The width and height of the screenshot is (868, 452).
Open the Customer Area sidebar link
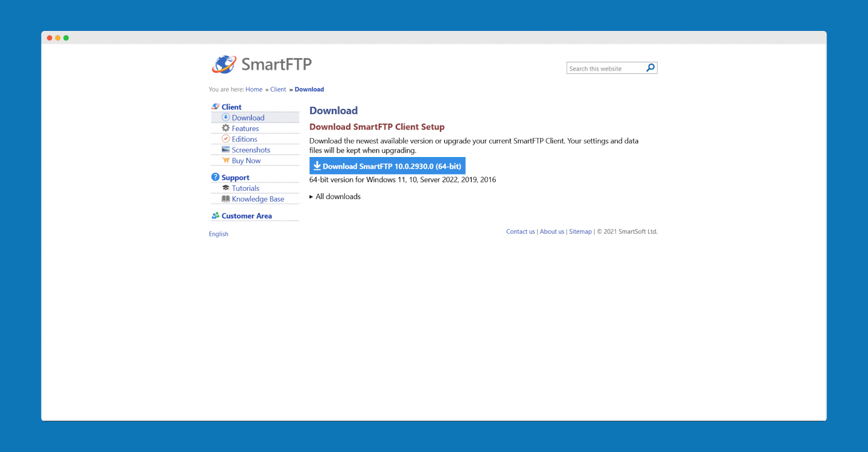(247, 216)
